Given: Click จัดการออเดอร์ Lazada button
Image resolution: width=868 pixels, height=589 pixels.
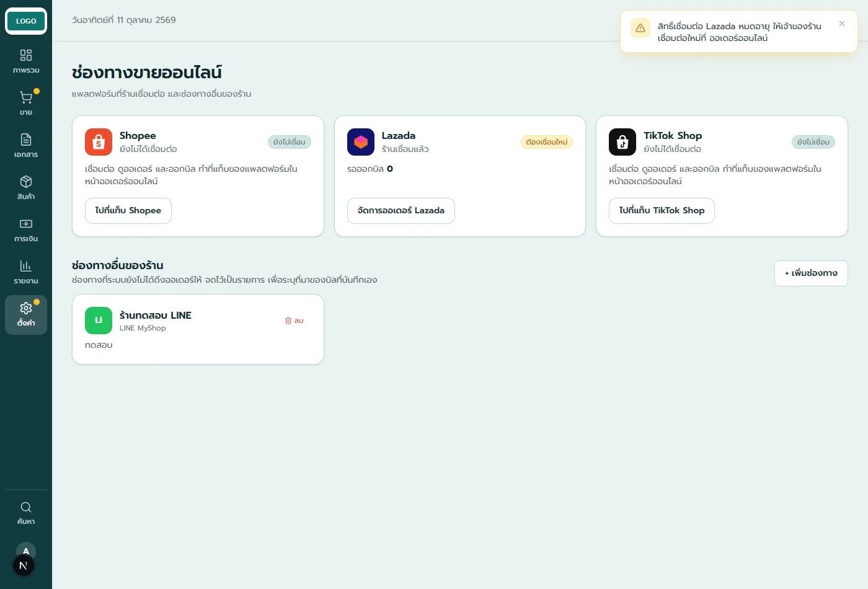Looking at the screenshot, I should point(401,211).
